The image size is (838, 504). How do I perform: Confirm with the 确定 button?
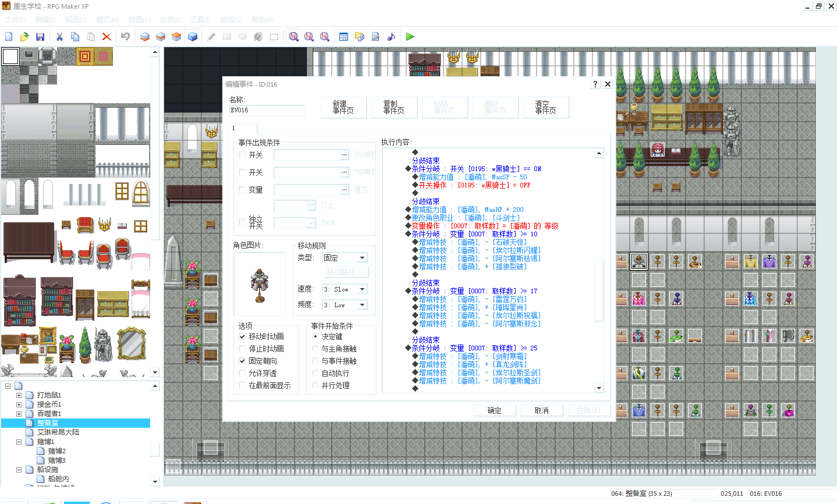(495, 410)
